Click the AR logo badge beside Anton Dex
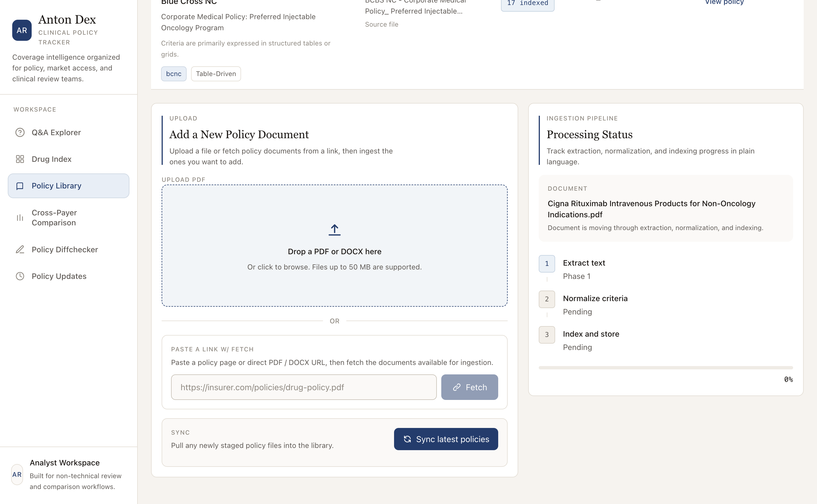This screenshot has width=817, height=504. coord(22,30)
